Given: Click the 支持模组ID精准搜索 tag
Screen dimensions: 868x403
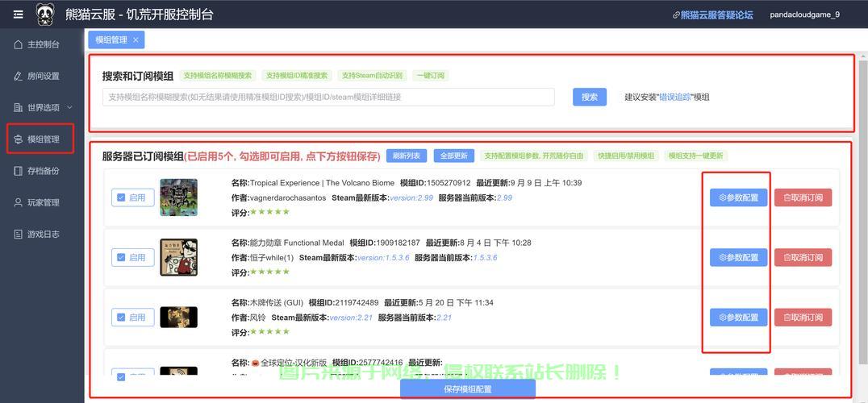Looking at the screenshot, I should [x=297, y=76].
